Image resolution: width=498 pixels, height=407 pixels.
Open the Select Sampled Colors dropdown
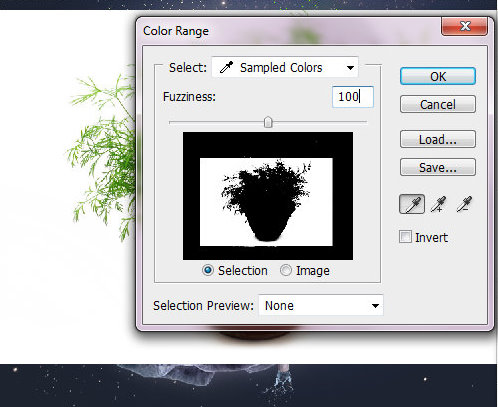click(x=285, y=68)
